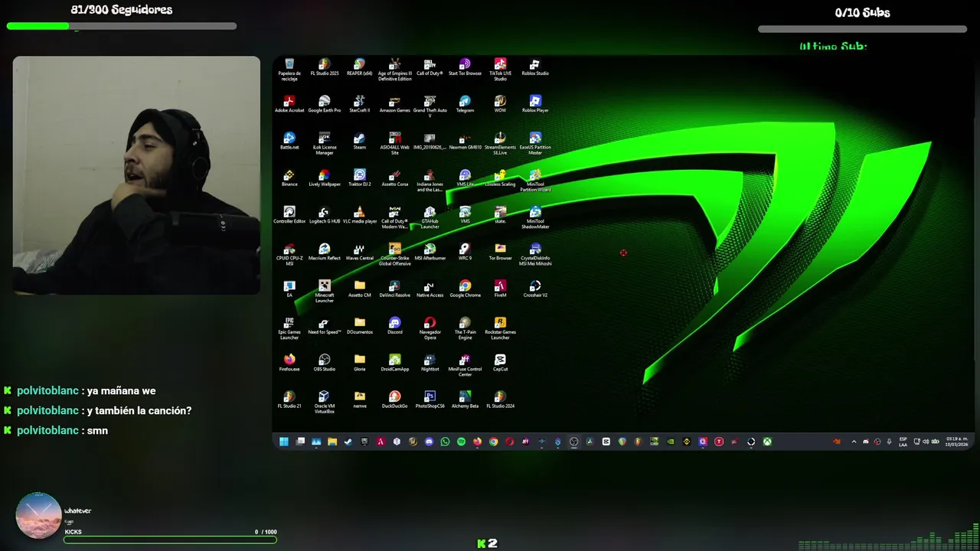Open the Adobe Acrobat desktop icon

click(x=289, y=104)
